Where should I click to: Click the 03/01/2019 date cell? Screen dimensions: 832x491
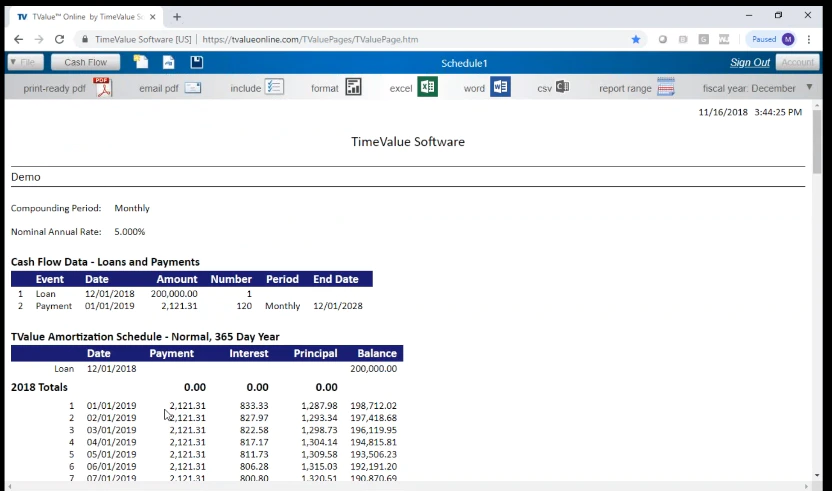click(111, 430)
